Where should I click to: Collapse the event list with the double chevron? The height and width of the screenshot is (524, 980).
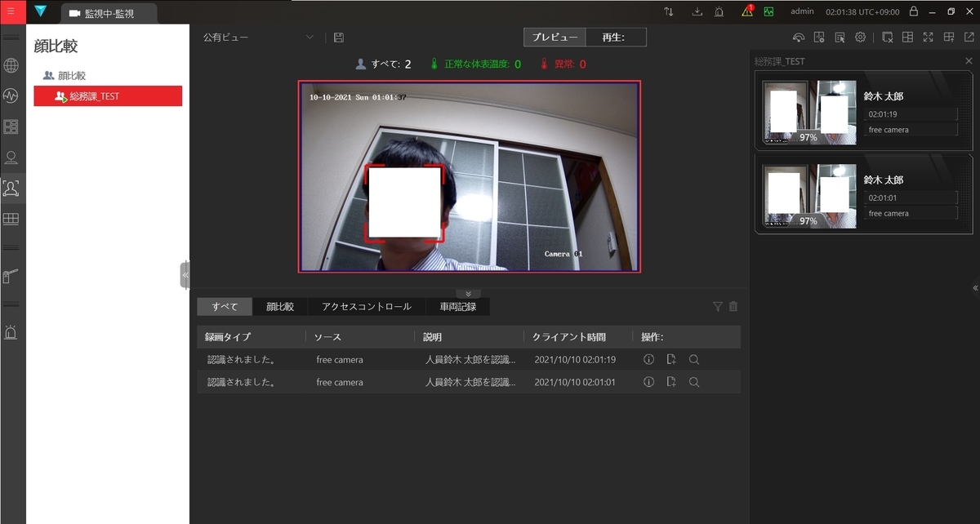(469, 295)
